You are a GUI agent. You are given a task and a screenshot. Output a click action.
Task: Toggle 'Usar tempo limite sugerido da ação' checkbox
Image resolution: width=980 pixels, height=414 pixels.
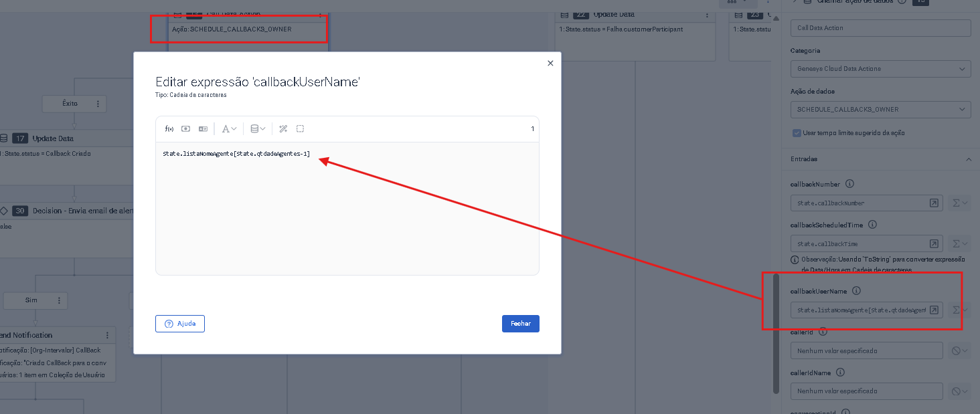(x=797, y=133)
